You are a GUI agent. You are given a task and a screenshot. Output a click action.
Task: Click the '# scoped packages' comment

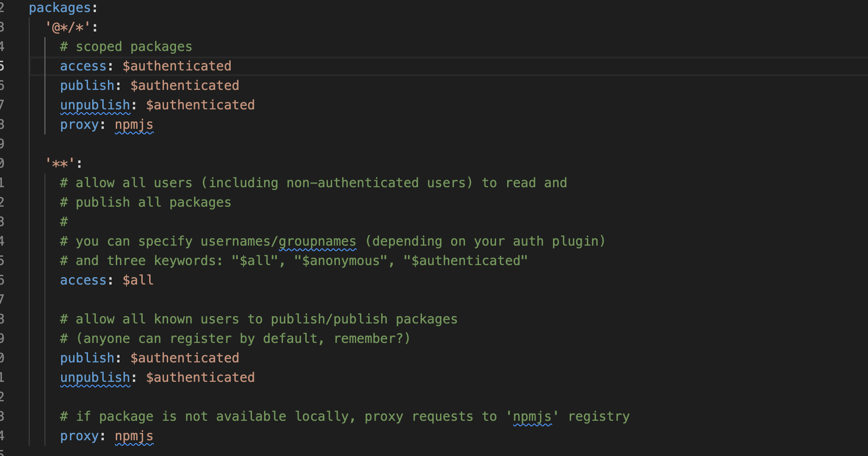tap(126, 47)
